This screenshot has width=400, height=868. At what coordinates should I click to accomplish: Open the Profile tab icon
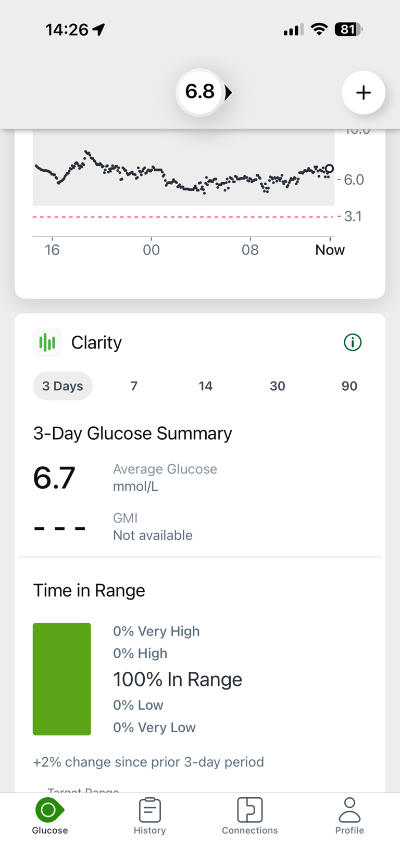click(x=349, y=810)
